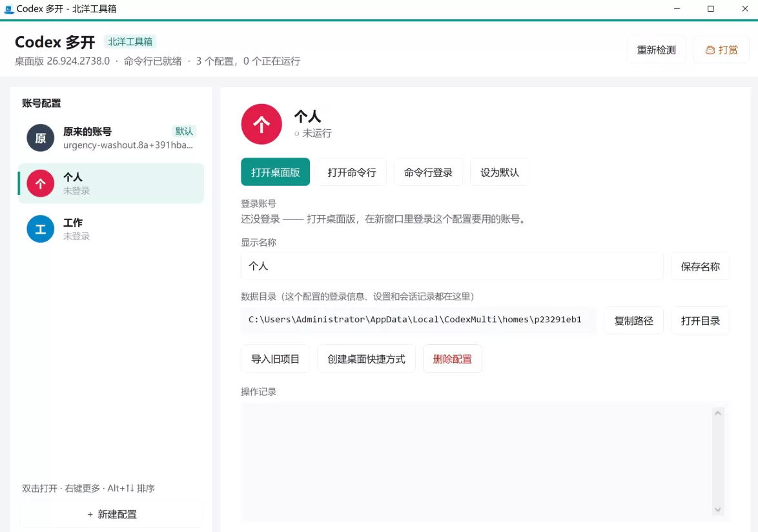Click 未登录 under 工作 profile
758x532 pixels.
pos(76,236)
